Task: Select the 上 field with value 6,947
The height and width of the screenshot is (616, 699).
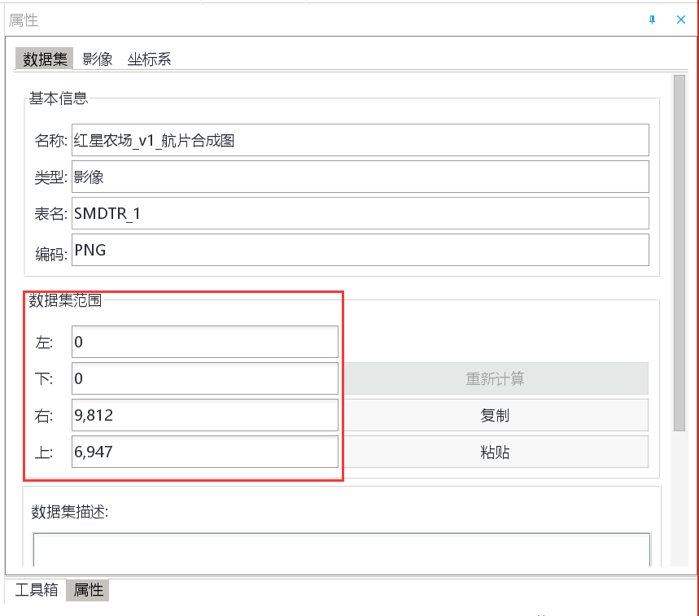Action: click(x=205, y=451)
